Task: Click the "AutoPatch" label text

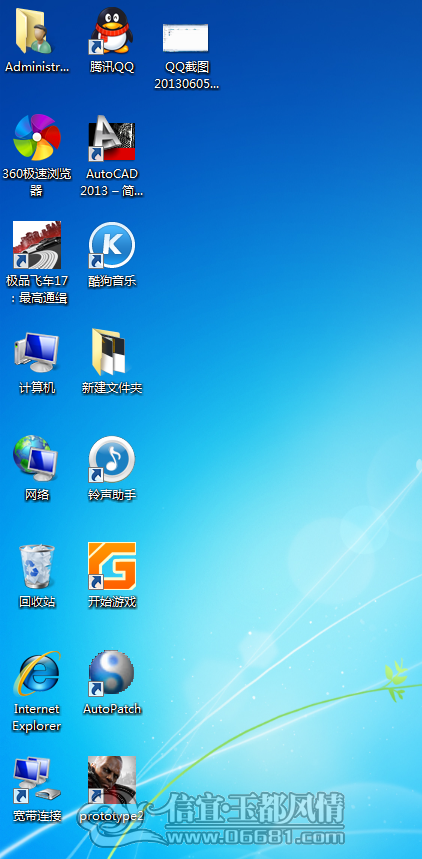Action: (112, 709)
